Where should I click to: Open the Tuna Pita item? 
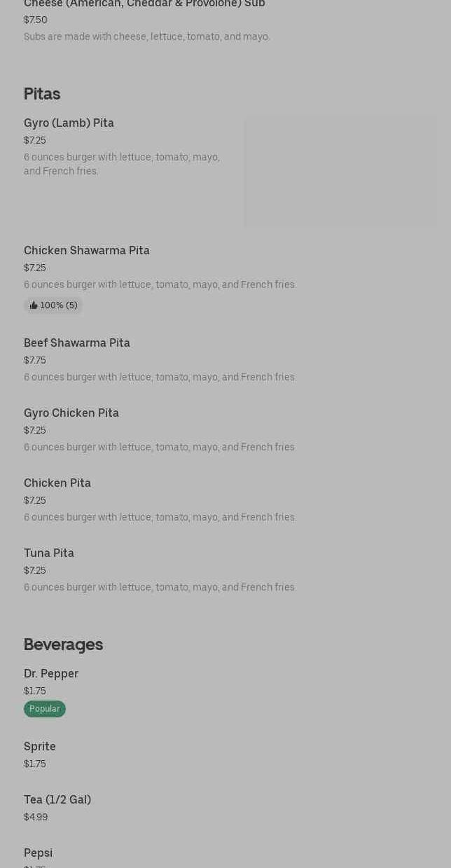coord(49,553)
